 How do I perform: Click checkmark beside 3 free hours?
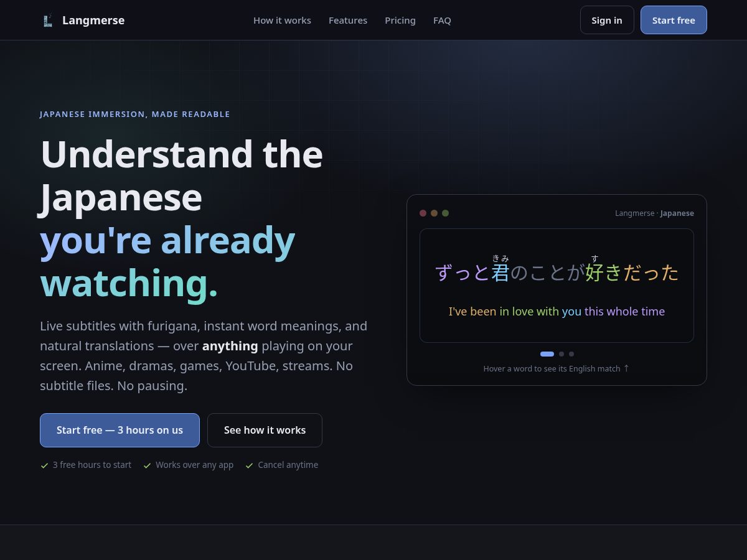click(44, 465)
